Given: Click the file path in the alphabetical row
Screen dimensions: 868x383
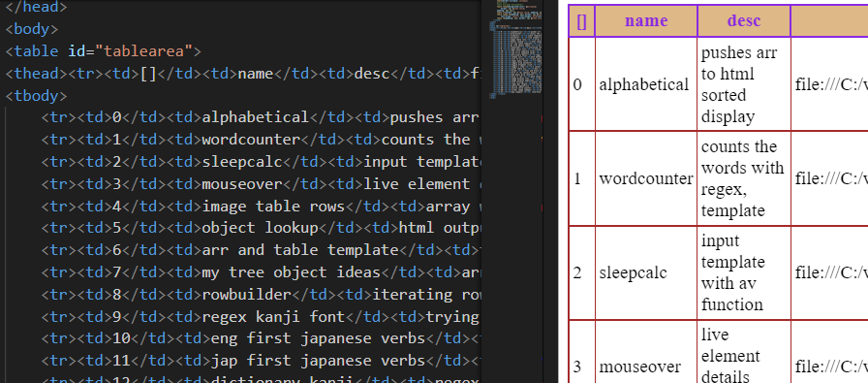Looking at the screenshot, I should pos(831,84).
